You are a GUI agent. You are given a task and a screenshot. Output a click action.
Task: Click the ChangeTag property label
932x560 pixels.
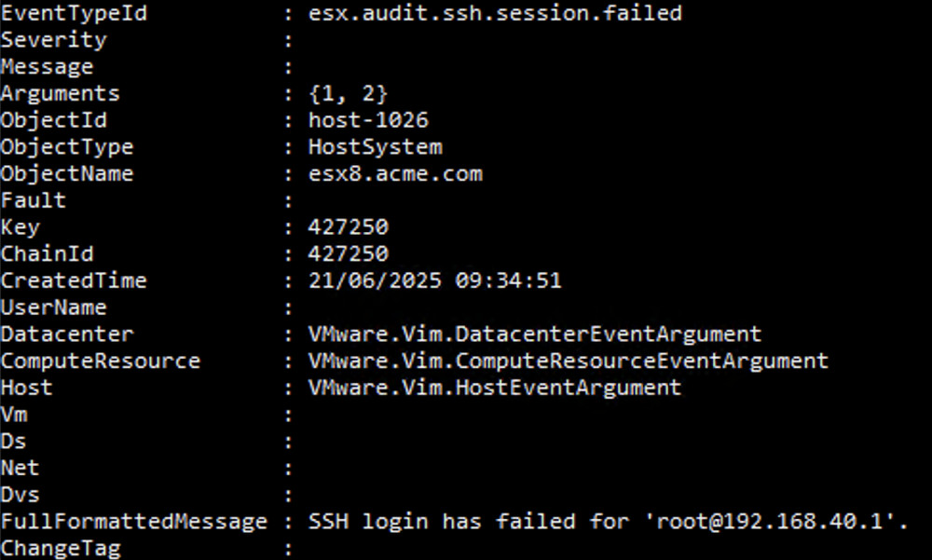(x=61, y=548)
